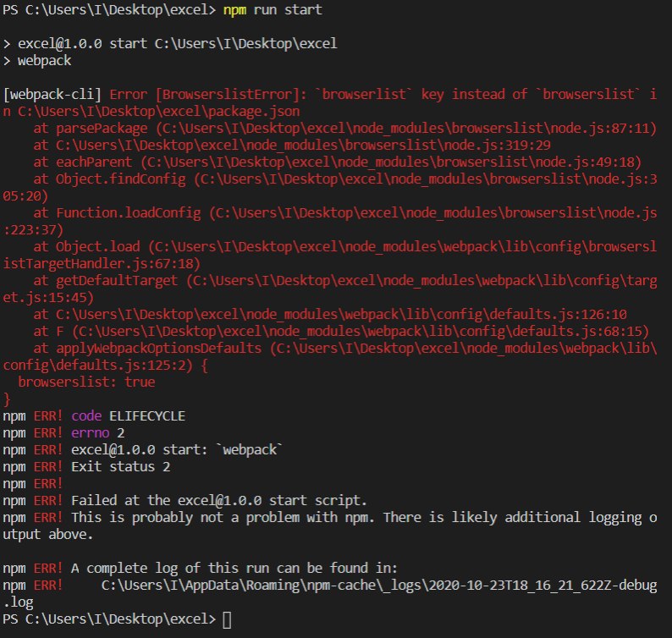
Task: Click the '> webpack' output line
Action: pyautogui.click(x=37, y=60)
